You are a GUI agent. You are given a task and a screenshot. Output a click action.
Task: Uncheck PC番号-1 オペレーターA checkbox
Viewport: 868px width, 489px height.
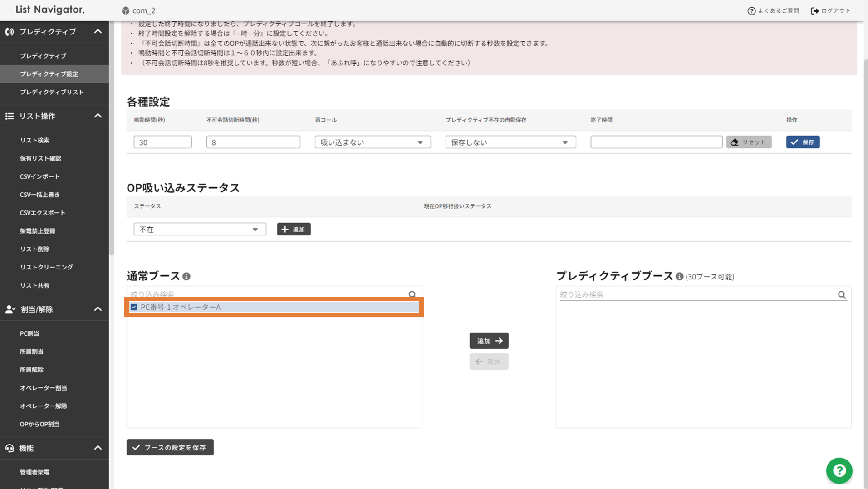click(x=134, y=307)
